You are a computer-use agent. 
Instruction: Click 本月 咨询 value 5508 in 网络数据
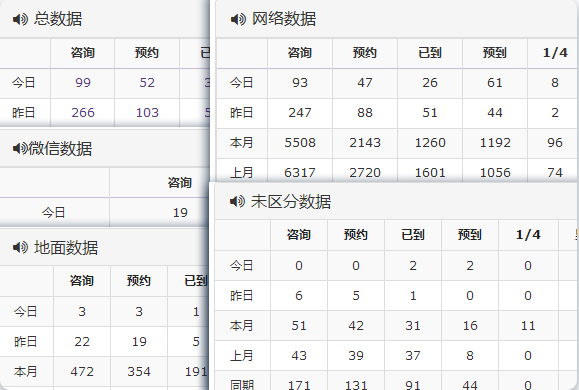point(300,143)
